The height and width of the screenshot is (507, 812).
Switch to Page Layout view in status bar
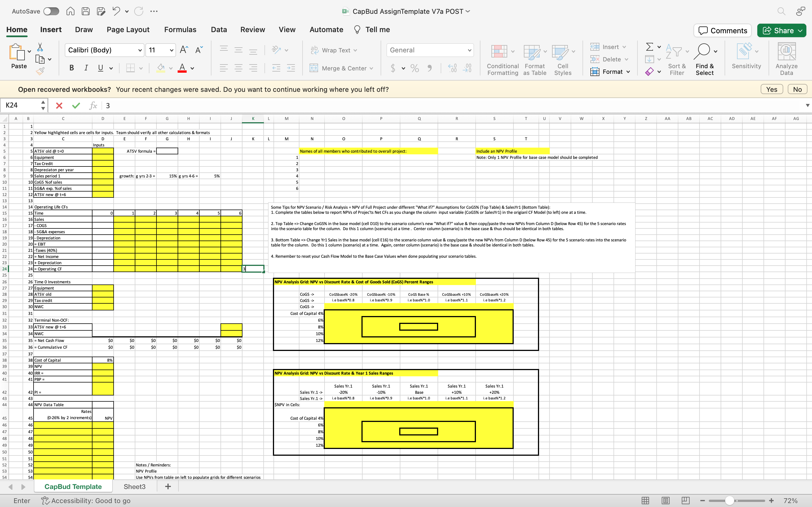(x=666, y=501)
